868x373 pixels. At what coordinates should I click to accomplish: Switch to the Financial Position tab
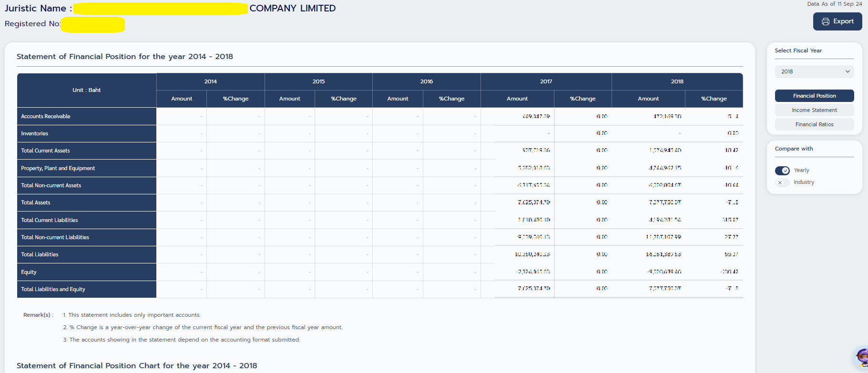coord(814,96)
